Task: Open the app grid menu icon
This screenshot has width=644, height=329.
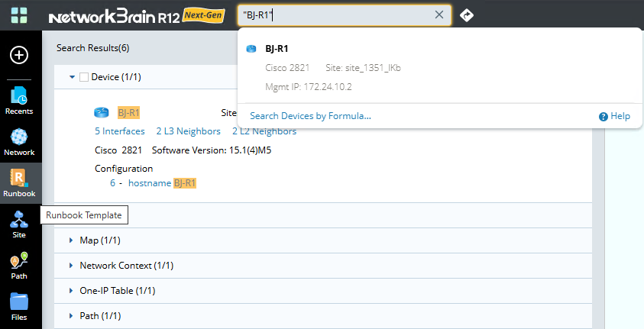Action: 19,15
